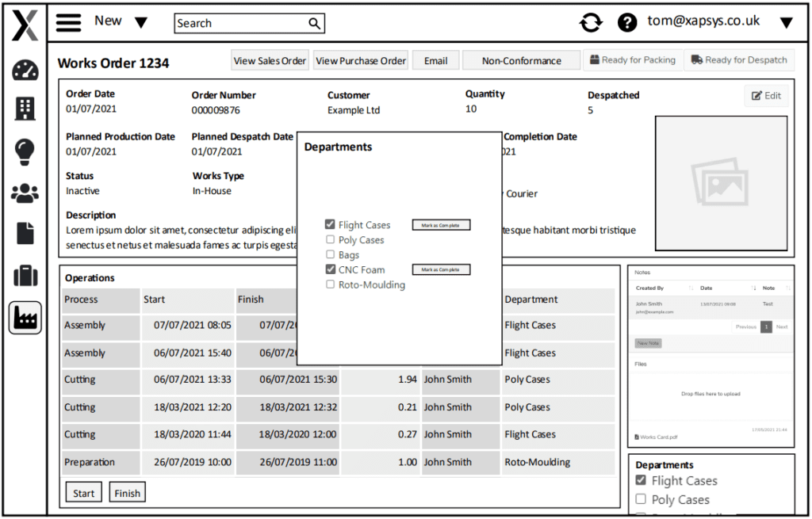Click View Purchase Order button

point(361,60)
